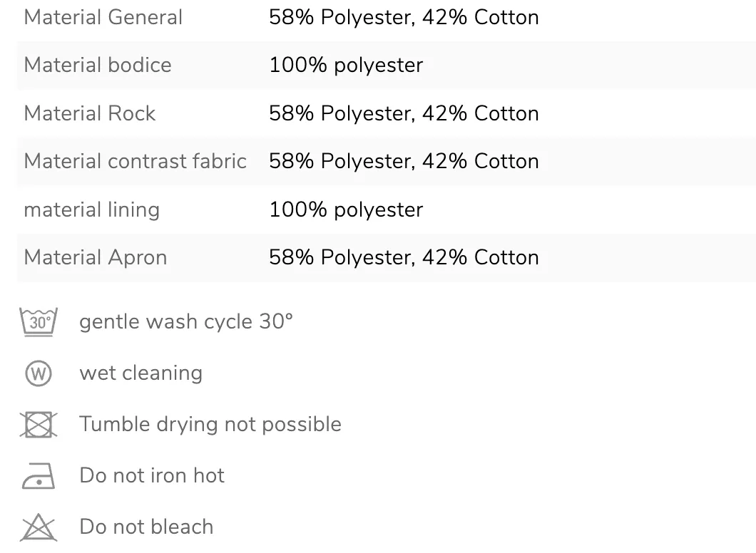Click the circled W wet cleaning icon

(39, 373)
